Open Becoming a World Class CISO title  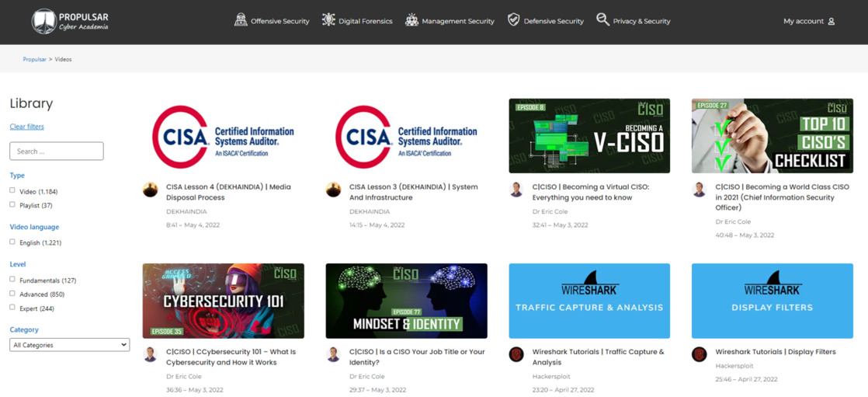point(781,197)
